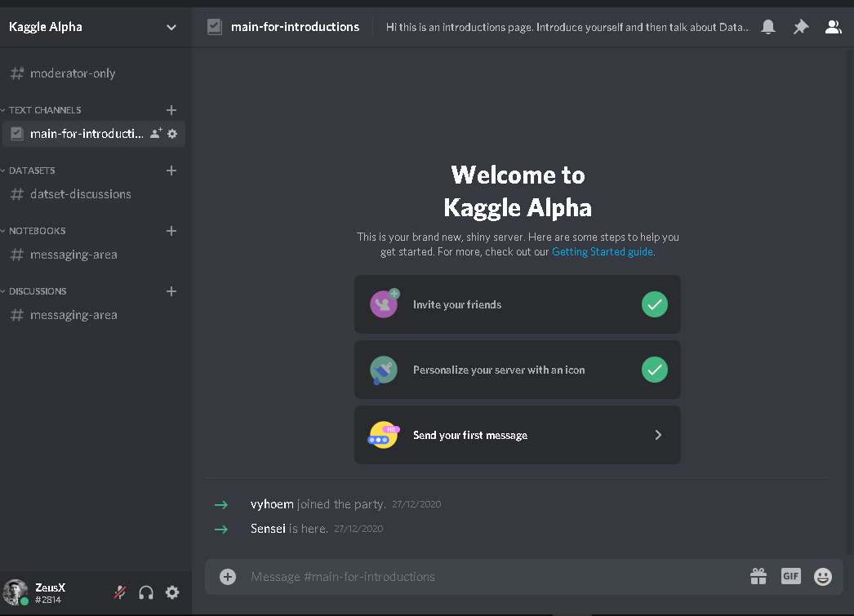Click the ZeusX #2814 username tag

point(50,592)
